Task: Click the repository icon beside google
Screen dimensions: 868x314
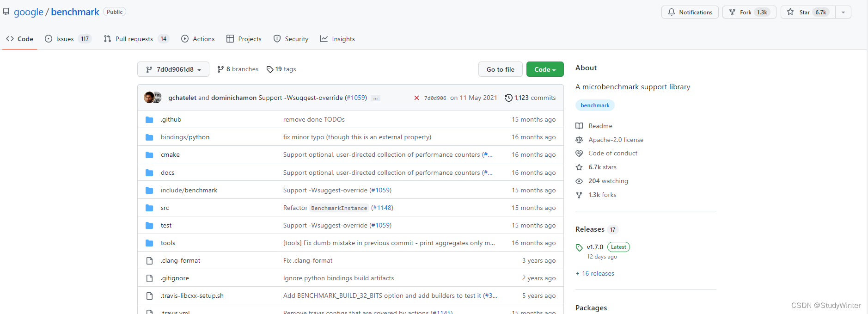Action: click(x=6, y=12)
